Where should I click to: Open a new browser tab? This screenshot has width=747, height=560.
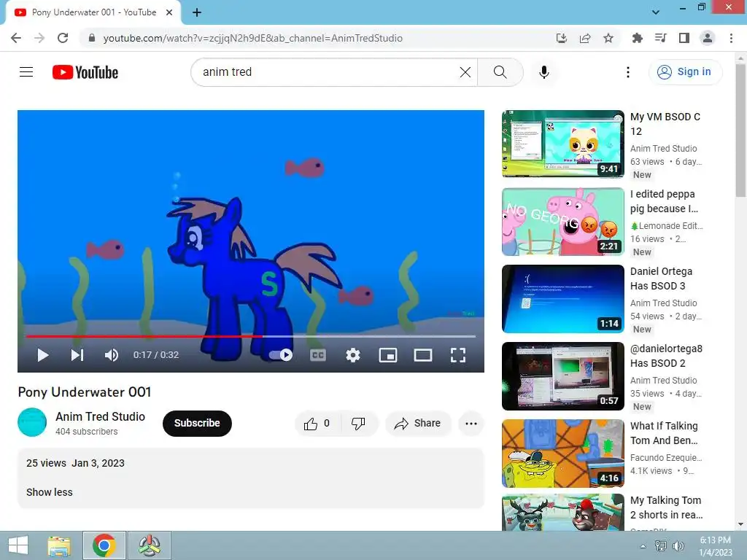point(197,12)
